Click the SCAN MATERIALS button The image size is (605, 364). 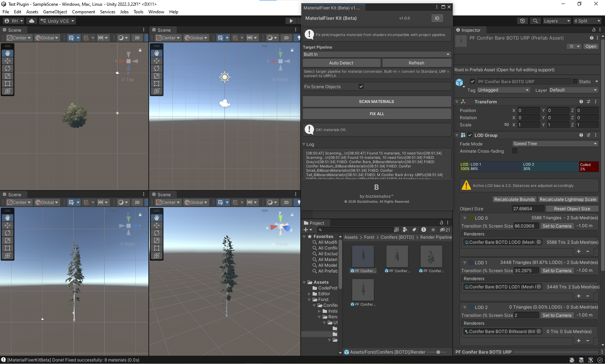click(x=377, y=102)
